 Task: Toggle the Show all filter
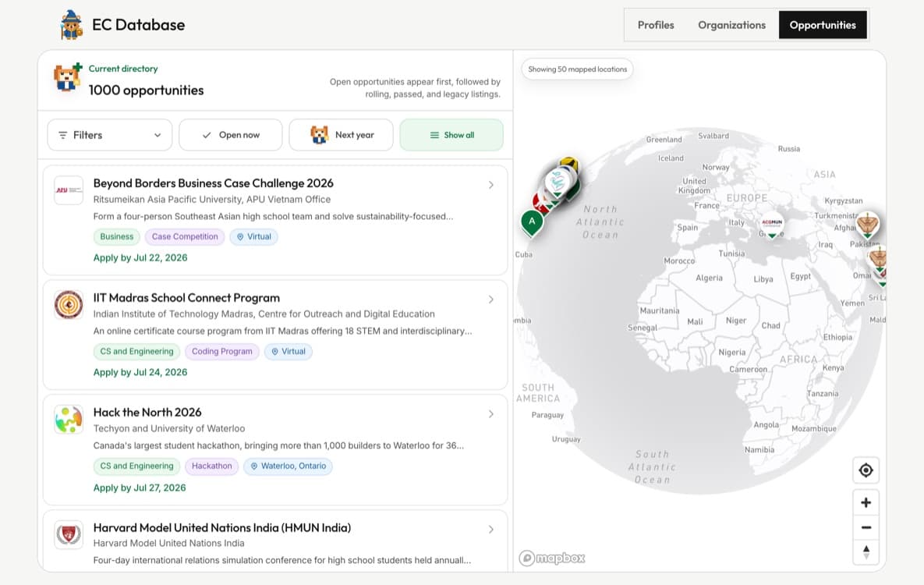451,135
